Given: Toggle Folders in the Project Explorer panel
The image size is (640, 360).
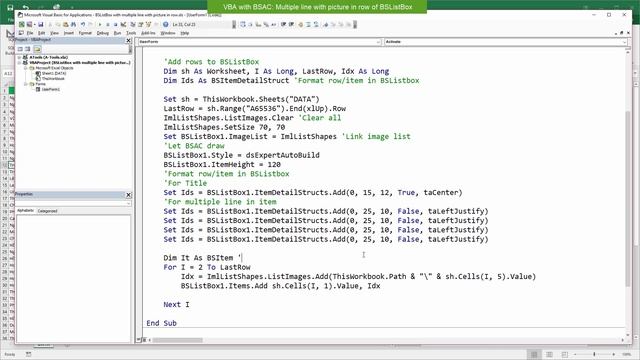Looking at the screenshot, I should point(37,49).
